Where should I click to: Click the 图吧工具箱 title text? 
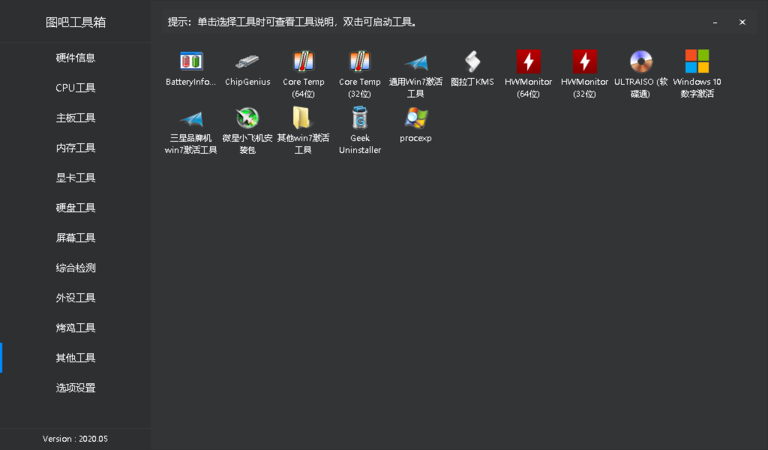(x=75, y=22)
